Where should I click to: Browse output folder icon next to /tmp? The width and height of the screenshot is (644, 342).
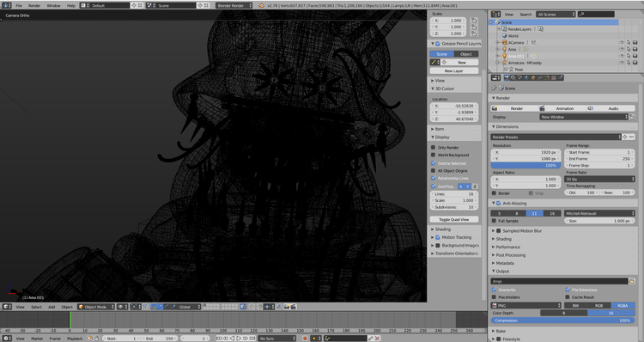pyautogui.click(x=632, y=281)
